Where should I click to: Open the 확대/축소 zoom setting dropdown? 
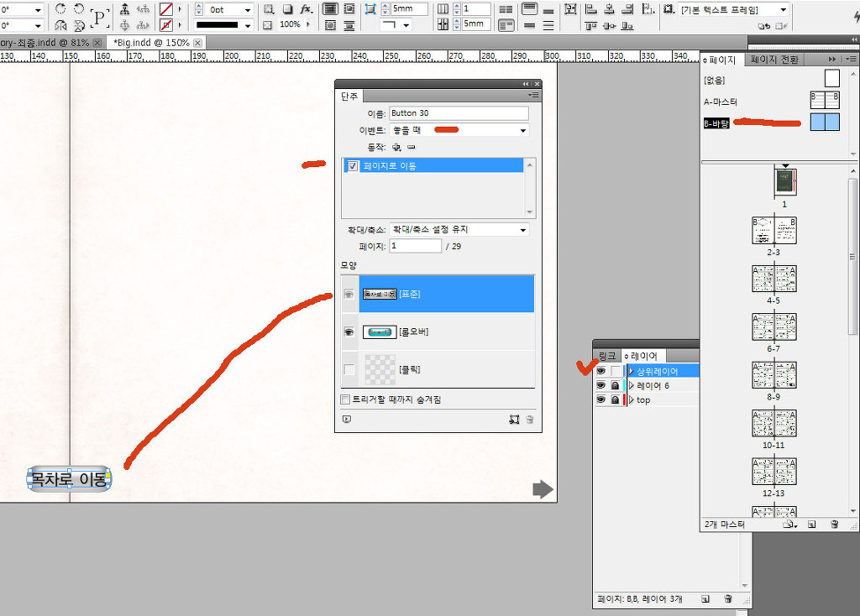[x=523, y=230]
